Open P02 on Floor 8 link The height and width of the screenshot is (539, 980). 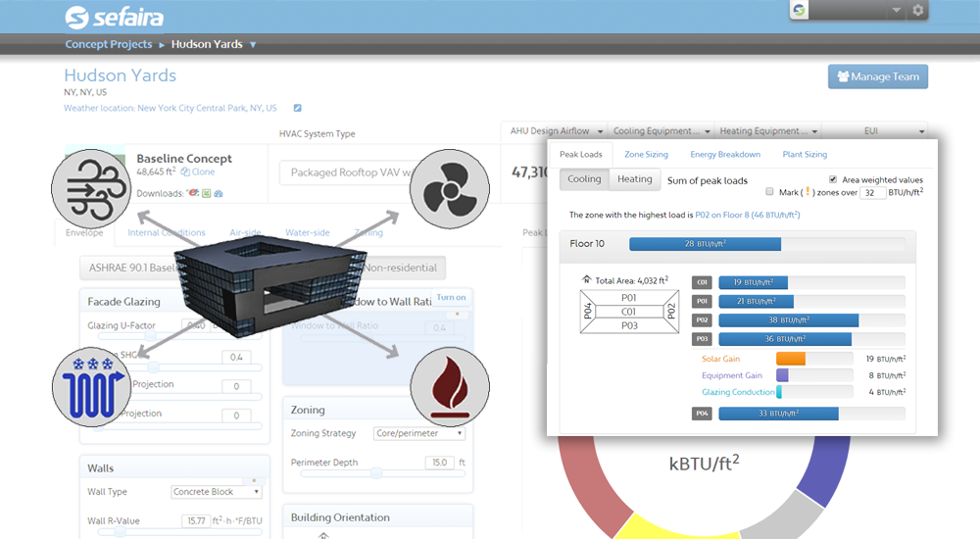(x=748, y=215)
